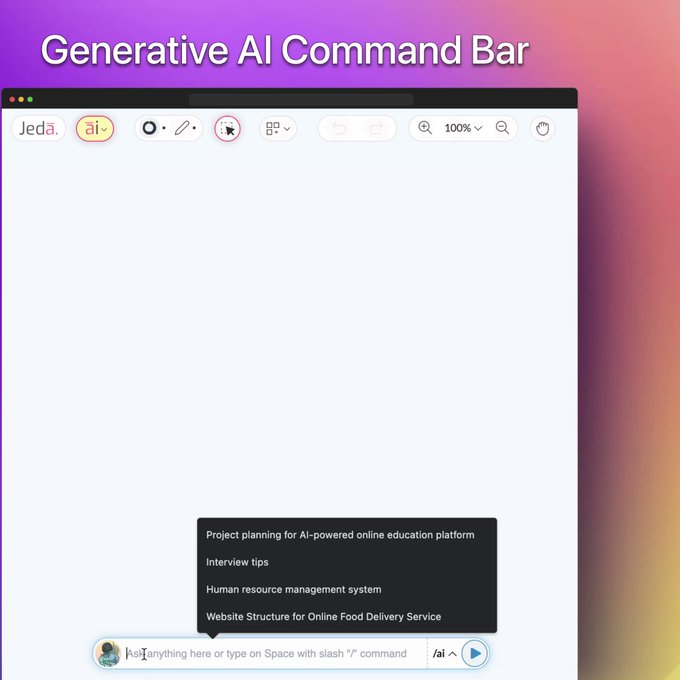Click the blue play send button
This screenshot has height=680, width=680.
tap(475, 653)
